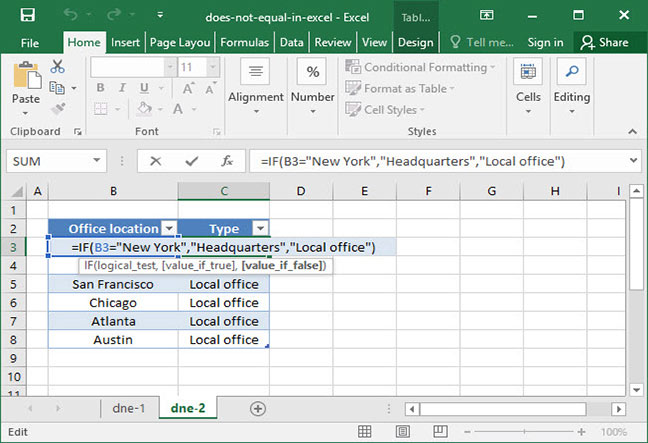Click the zoom slider handle
The height and width of the screenshot is (443, 648).
pos(524,432)
